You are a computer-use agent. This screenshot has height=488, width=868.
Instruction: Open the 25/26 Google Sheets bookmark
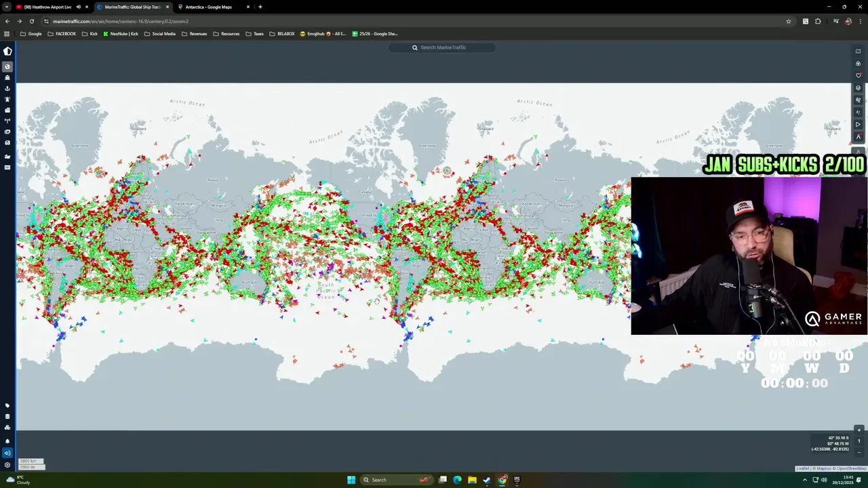pos(375,34)
